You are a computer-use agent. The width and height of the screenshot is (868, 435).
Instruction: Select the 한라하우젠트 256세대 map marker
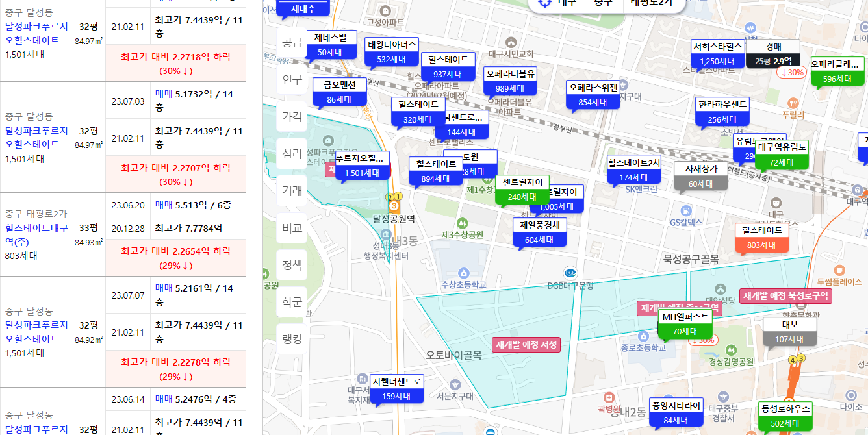tap(722, 112)
